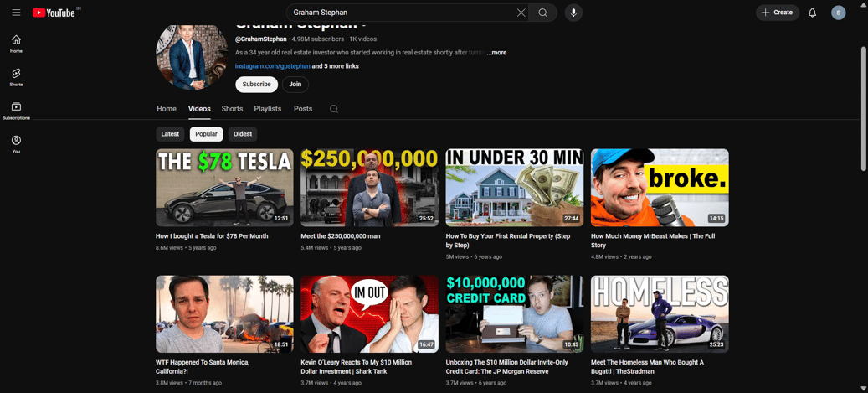
Task: Open title How Much Money MrBeast Makes
Action: pyautogui.click(x=653, y=240)
